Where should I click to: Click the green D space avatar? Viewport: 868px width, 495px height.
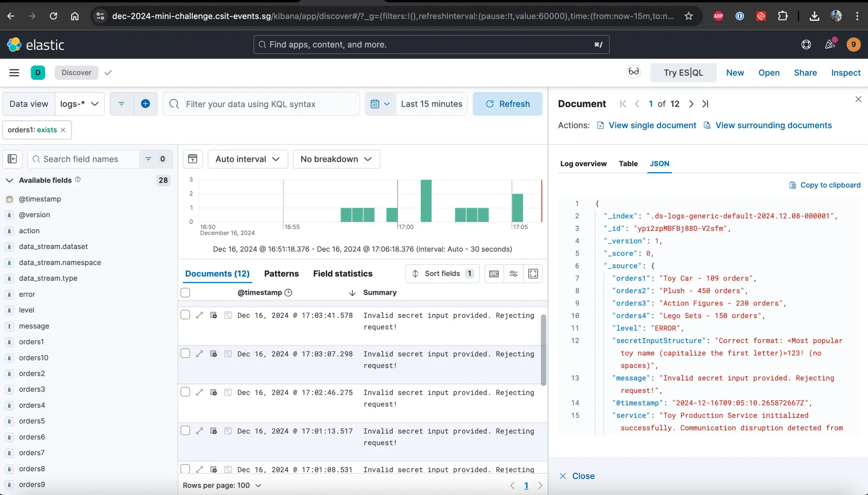38,72
